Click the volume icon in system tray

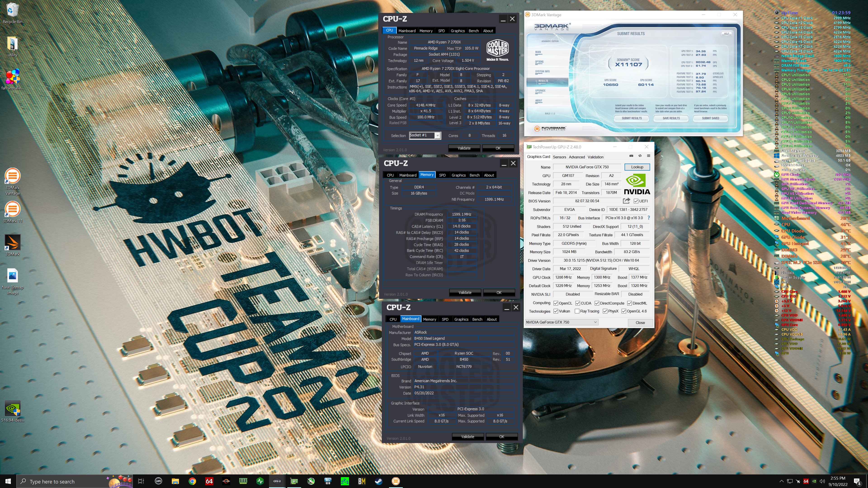[x=823, y=481]
